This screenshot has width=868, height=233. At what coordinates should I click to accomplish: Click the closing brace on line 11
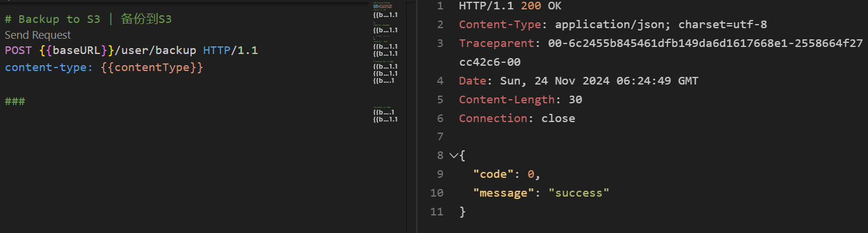point(462,212)
